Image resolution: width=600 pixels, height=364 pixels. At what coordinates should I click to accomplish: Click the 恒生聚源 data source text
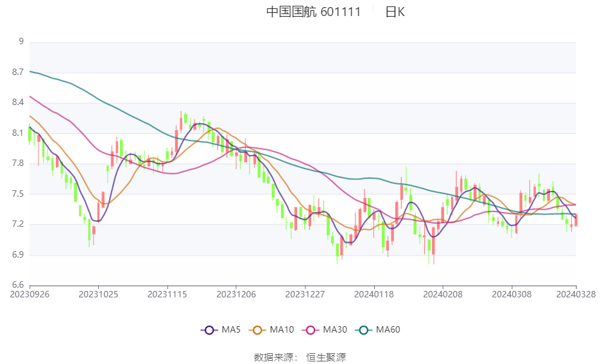tap(326, 358)
